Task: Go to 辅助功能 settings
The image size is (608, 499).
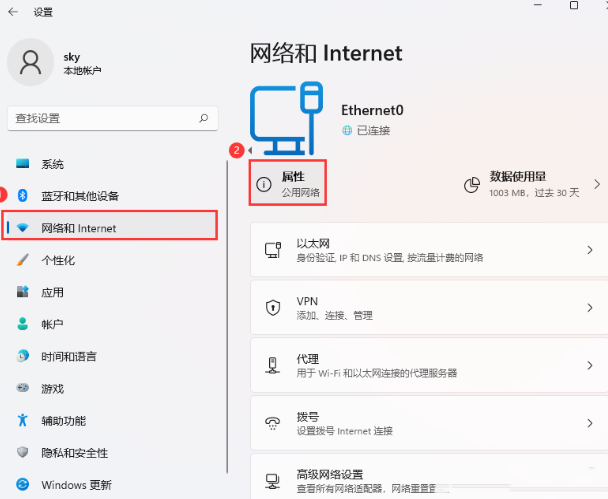Action: [111, 421]
